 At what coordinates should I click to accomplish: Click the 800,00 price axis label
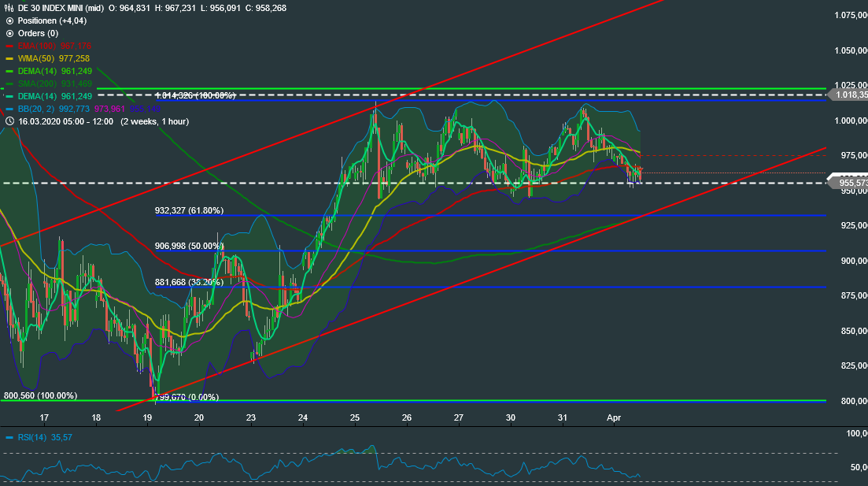point(854,401)
